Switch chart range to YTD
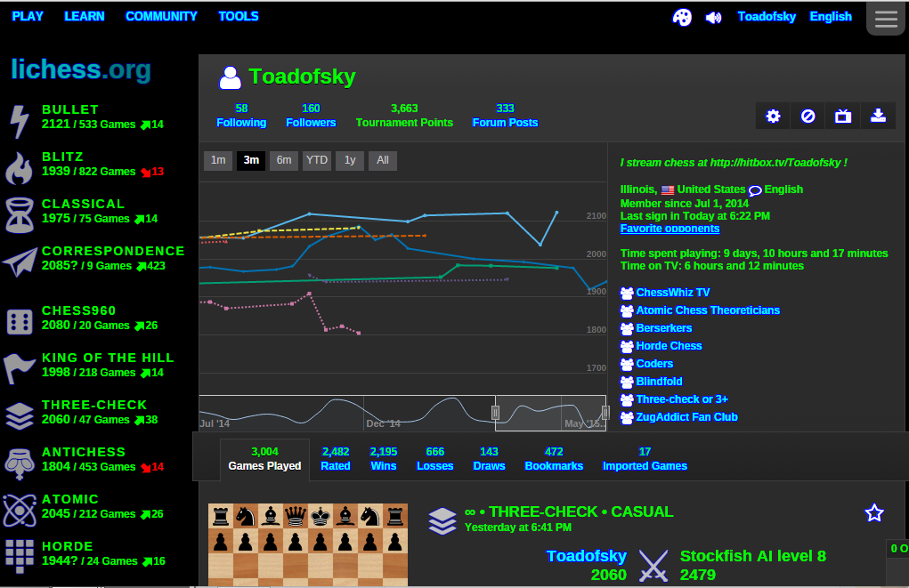The height and width of the screenshot is (588, 909). pyautogui.click(x=316, y=161)
